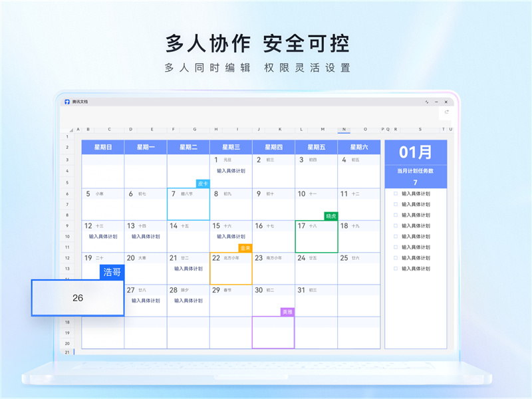The image size is (532, 399).
Task: Click the orange 金幸 collaborator tag
Action: coord(245,247)
